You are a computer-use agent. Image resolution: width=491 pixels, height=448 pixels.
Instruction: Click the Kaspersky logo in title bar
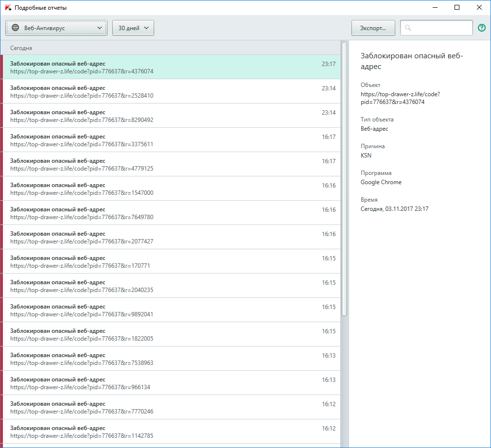tap(8, 8)
